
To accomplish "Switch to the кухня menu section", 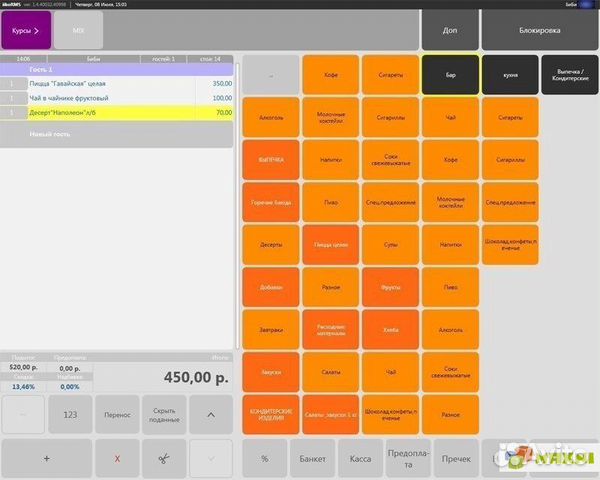I will 509,75.
